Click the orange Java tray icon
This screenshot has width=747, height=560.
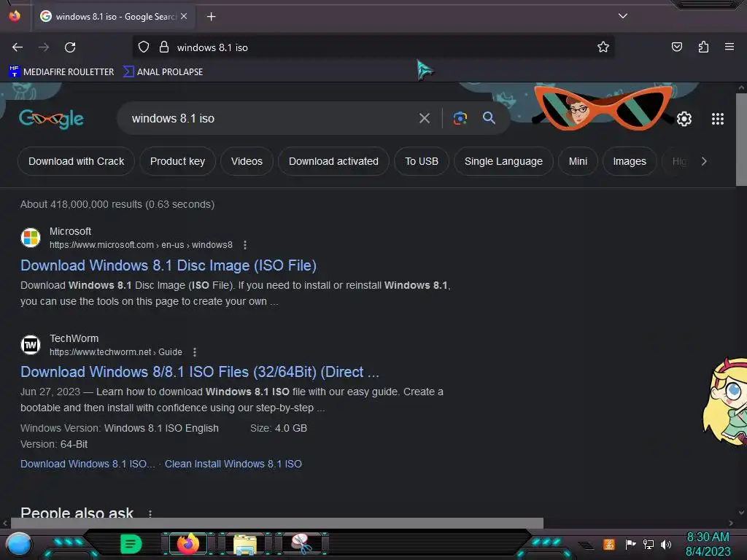pyautogui.click(x=609, y=544)
